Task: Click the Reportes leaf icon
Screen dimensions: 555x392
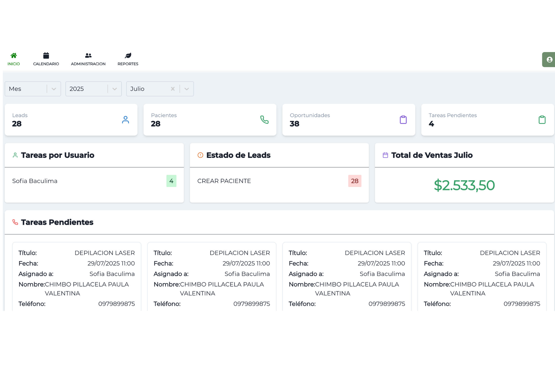Action: tap(128, 55)
